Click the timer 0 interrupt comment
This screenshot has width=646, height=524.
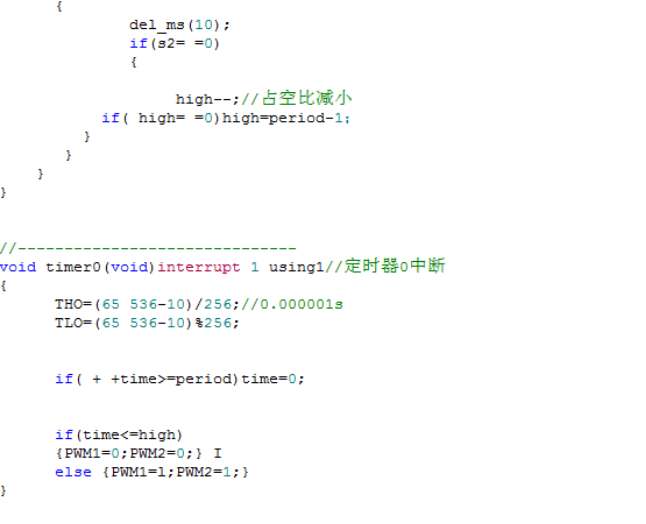click(385, 266)
